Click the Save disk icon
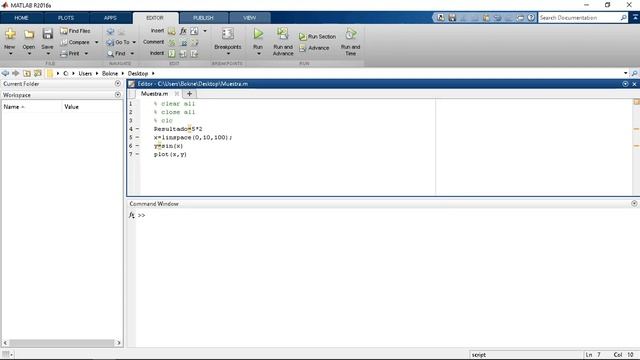640x360 pixels. [47, 34]
